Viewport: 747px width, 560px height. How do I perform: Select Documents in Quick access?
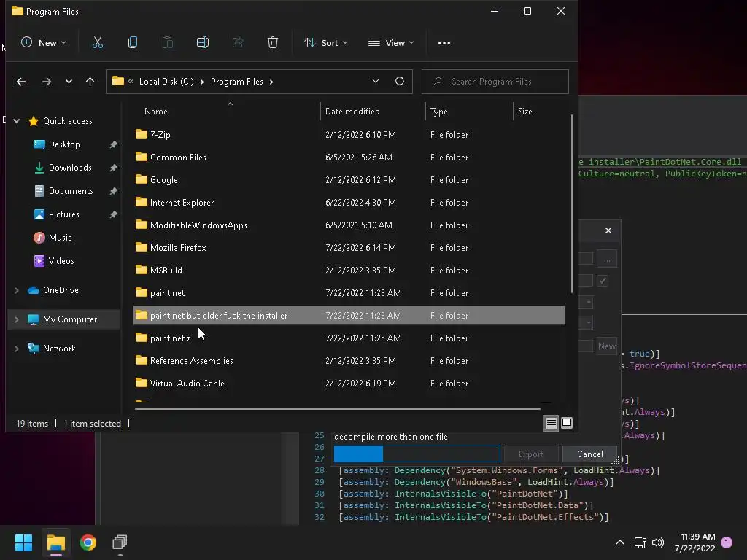click(x=64, y=191)
